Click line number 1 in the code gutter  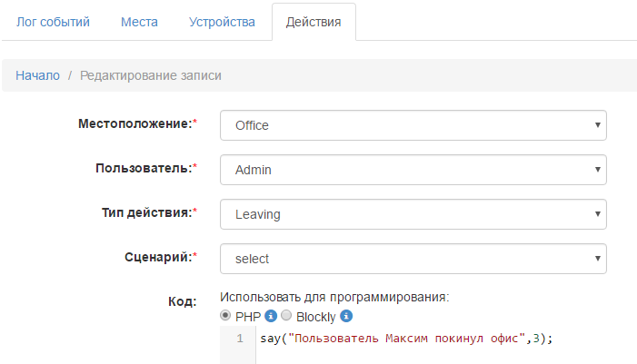[x=239, y=339]
